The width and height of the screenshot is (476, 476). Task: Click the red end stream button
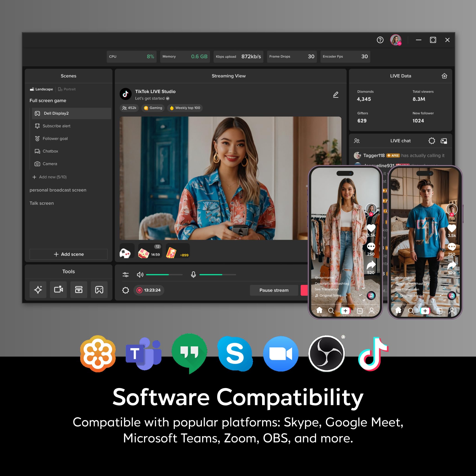pos(304,290)
